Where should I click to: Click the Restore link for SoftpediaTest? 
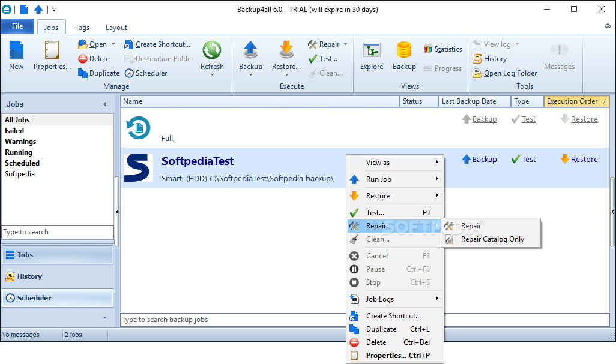584,160
